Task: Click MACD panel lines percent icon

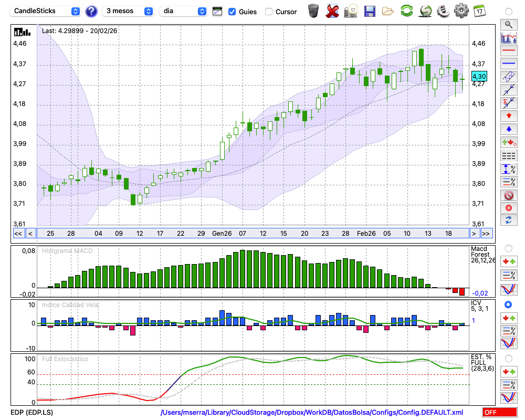Action: coord(509,275)
